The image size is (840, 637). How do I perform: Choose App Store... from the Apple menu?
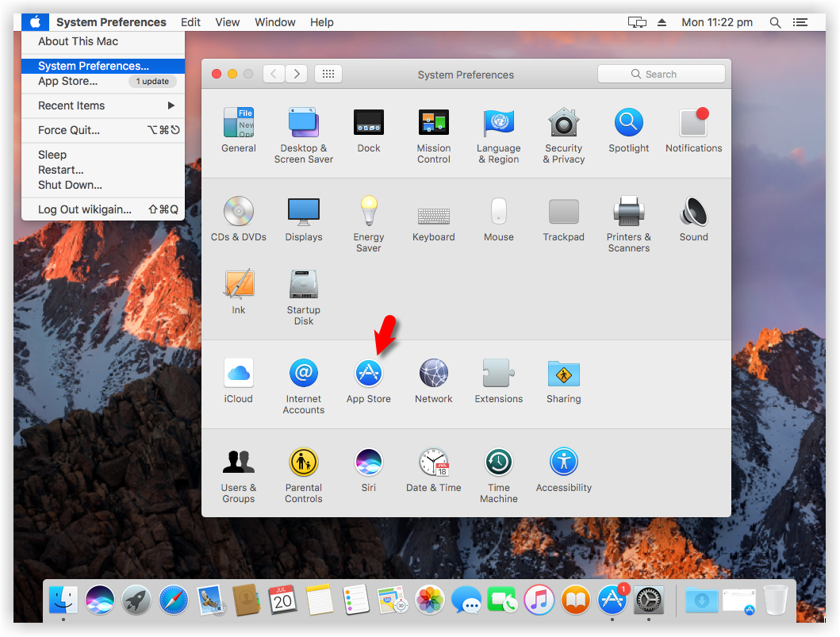tap(103, 82)
